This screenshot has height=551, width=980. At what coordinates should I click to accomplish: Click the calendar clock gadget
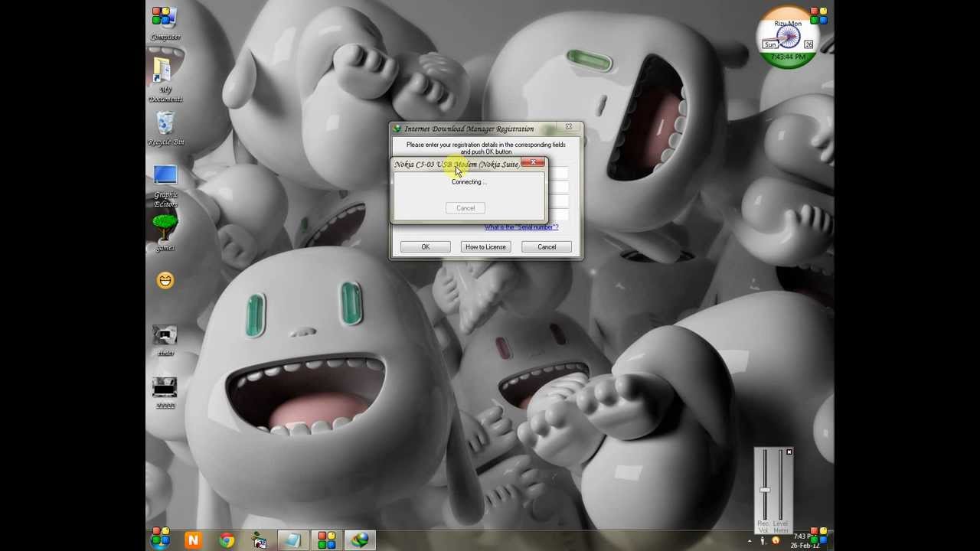click(x=788, y=38)
